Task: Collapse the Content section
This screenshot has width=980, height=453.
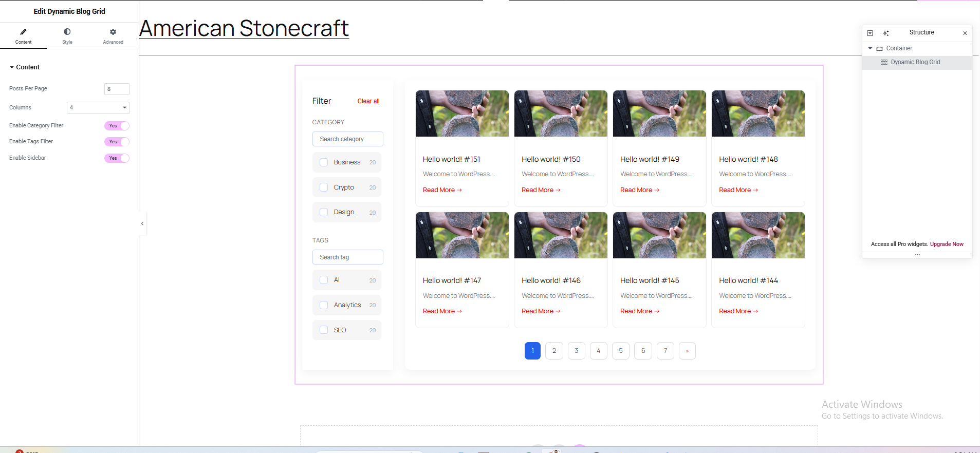Action: click(x=25, y=67)
